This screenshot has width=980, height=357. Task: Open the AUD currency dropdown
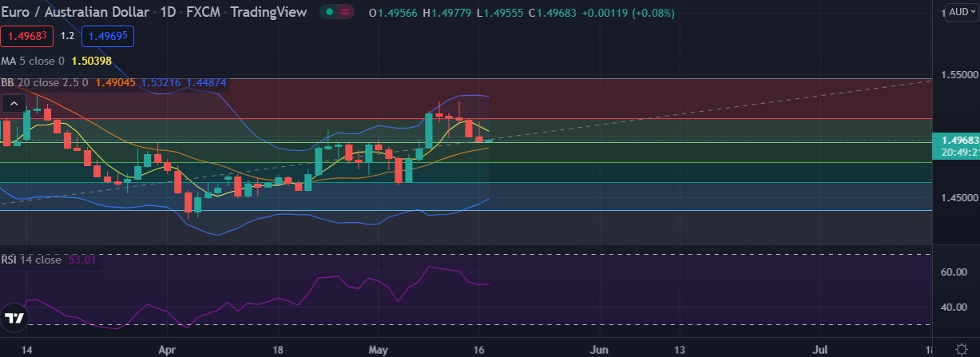pos(960,12)
